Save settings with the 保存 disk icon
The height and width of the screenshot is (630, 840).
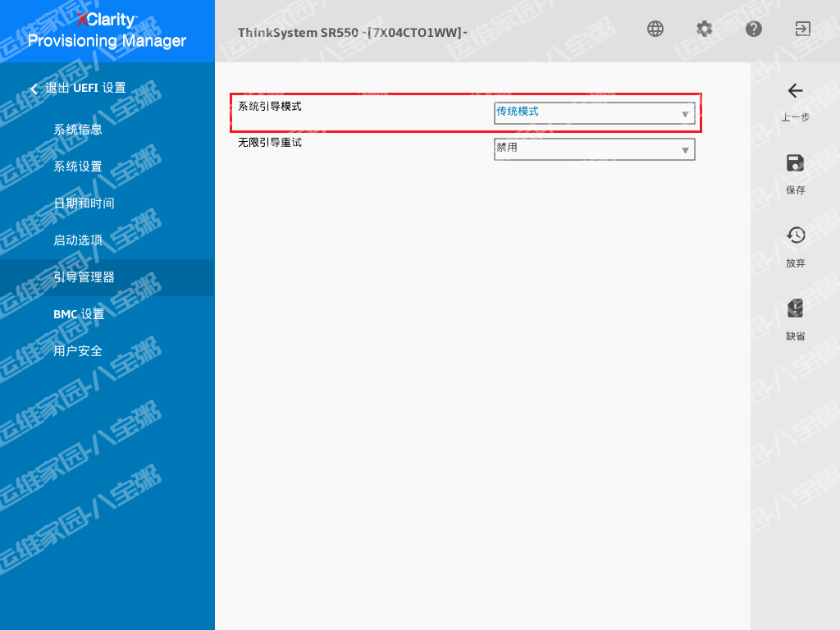click(x=795, y=163)
